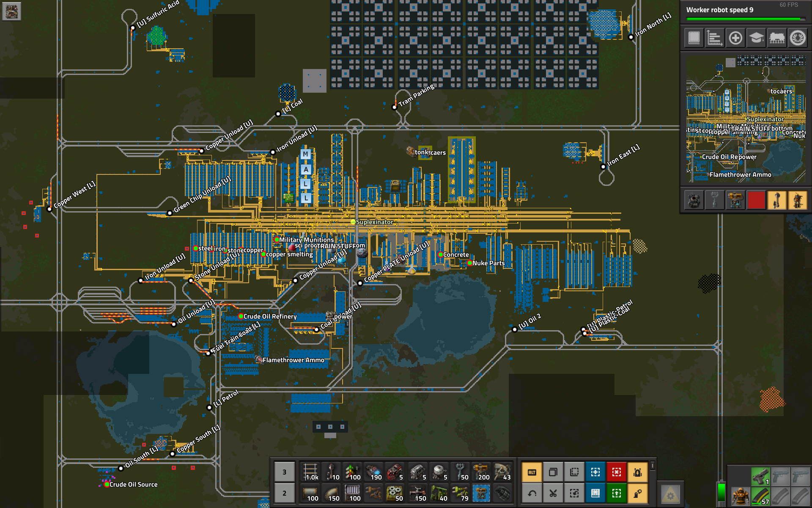Select the blue blueprint creation tool
This screenshot has width=812, height=508.
pyautogui.click(x=595, y=472)
